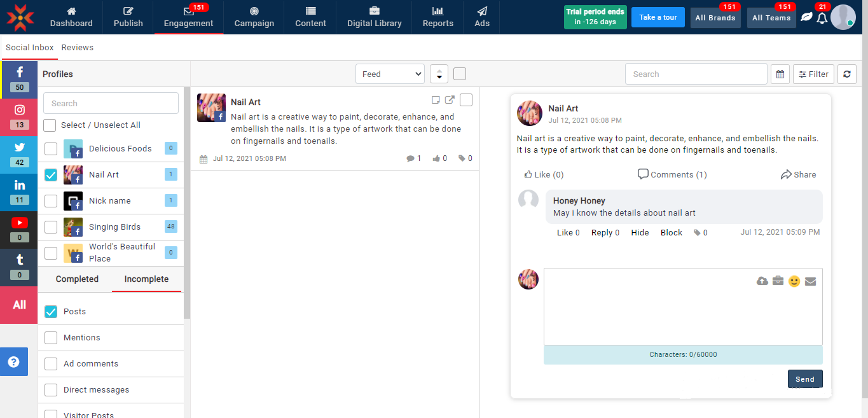The height and width of the screenshot is (418, 868).
Task: Open the post in external link icon
Action: (450, 100)
